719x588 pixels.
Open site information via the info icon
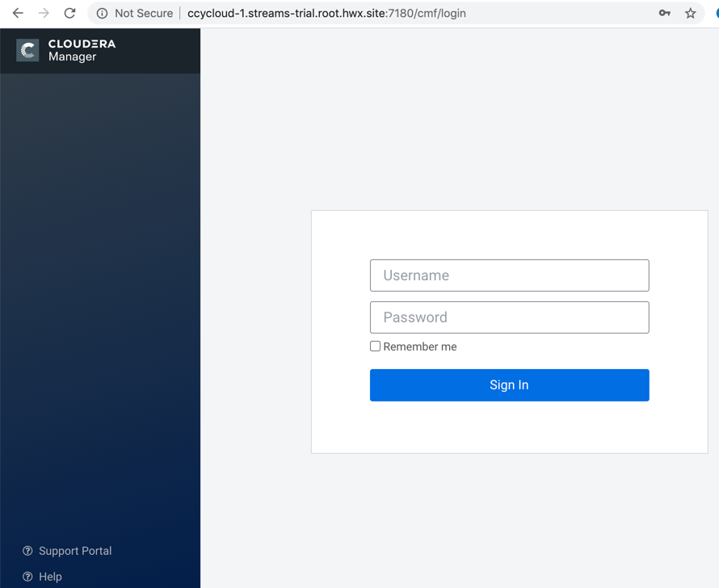point(102,13)
